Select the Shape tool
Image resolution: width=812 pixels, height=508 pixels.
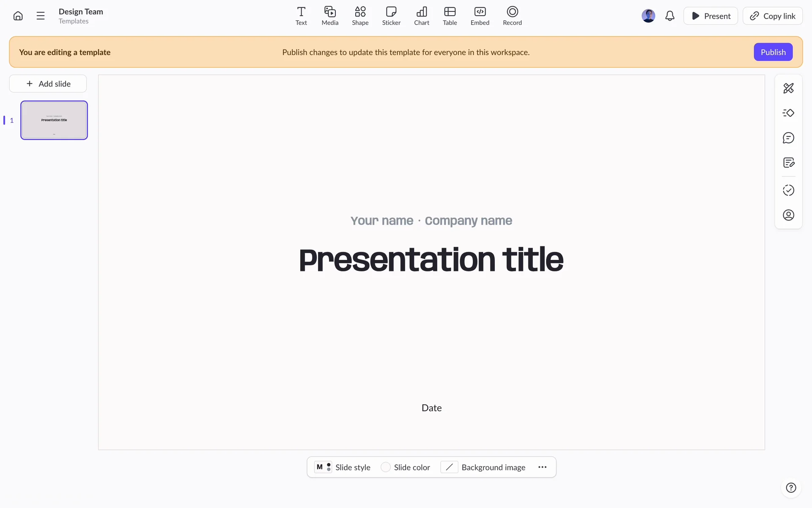pos(360,16)
